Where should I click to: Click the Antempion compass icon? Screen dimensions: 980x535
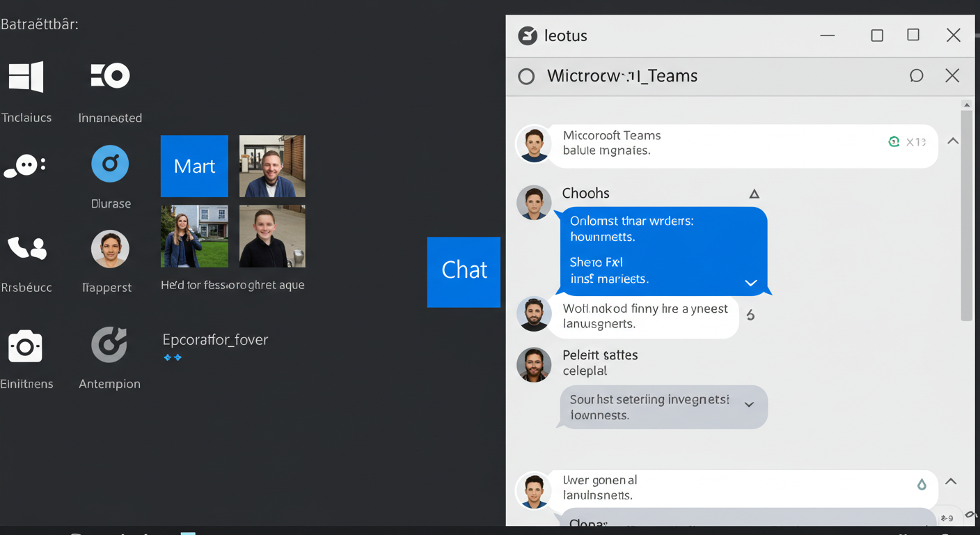pyautogui.click(x=110, y=346)
